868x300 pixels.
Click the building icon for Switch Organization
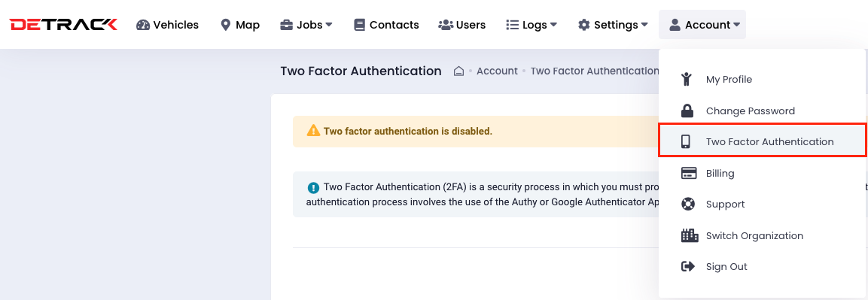689,235
